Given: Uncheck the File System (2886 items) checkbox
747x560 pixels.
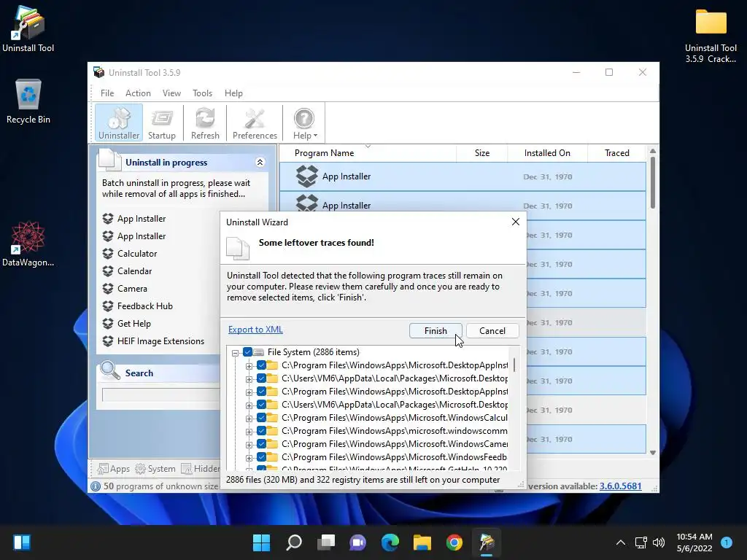Looking at the screenshot, I should (x=248, y=352).
